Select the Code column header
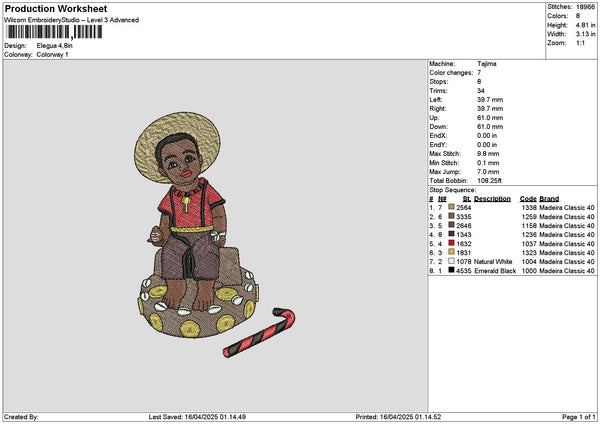Image resolution: width=600 pixels, height=424 pixels. (x=528, y=199)
